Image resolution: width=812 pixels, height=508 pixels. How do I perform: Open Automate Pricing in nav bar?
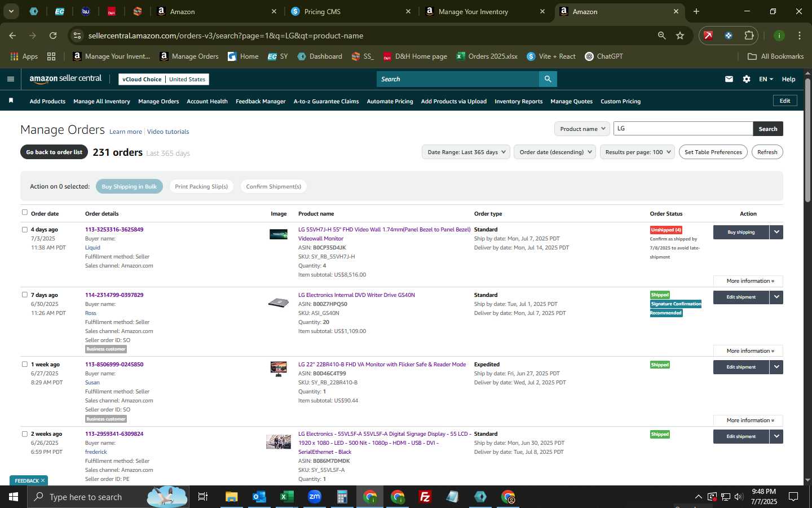click(390, 101)
